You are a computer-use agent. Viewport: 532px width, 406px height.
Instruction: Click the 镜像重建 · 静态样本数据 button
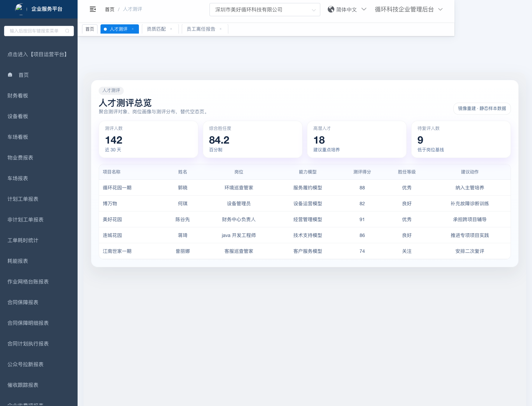click(x=482, y=109)
